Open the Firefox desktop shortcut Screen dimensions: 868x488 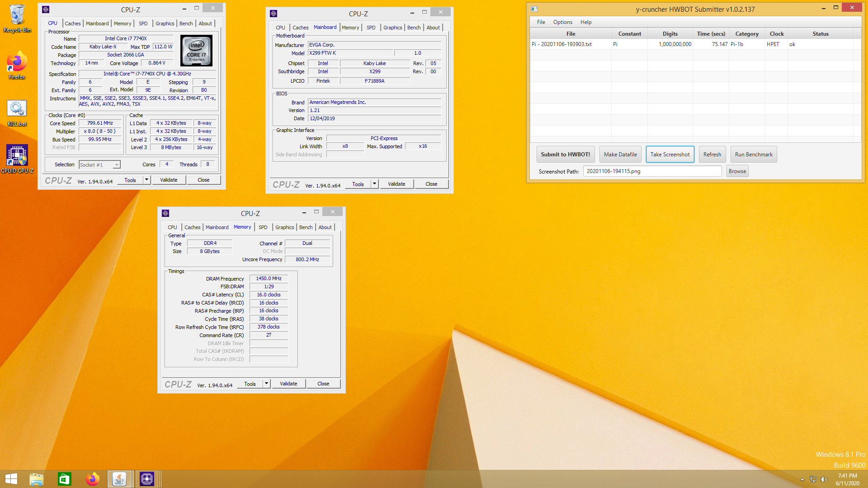tap(17, 66)
